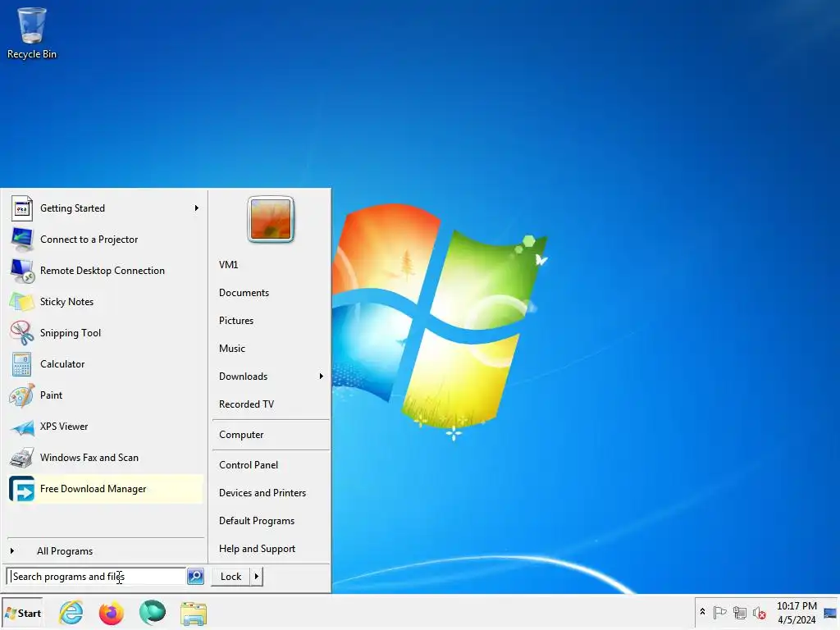The height and width of the screenshot is (630, 840).
Task: Click the Connect to a Projector icon
Action: [22, 240]
